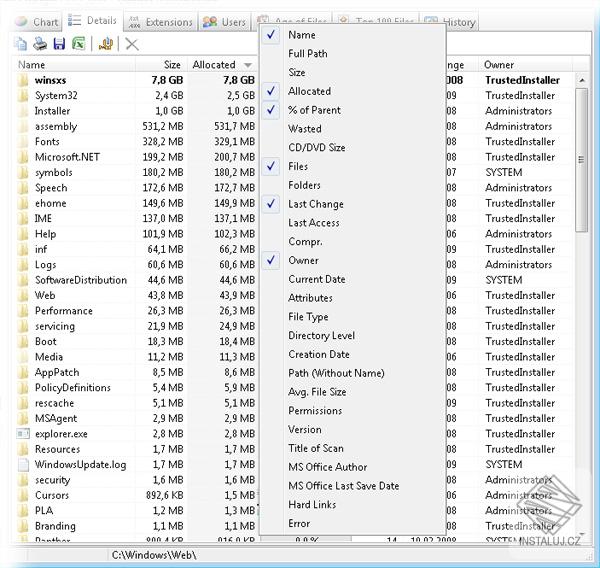Image resolution: width=600 pixels, height=568 pixels.
Task: Click the copy to clipboard toolbar icon
Action: point(22,44)
